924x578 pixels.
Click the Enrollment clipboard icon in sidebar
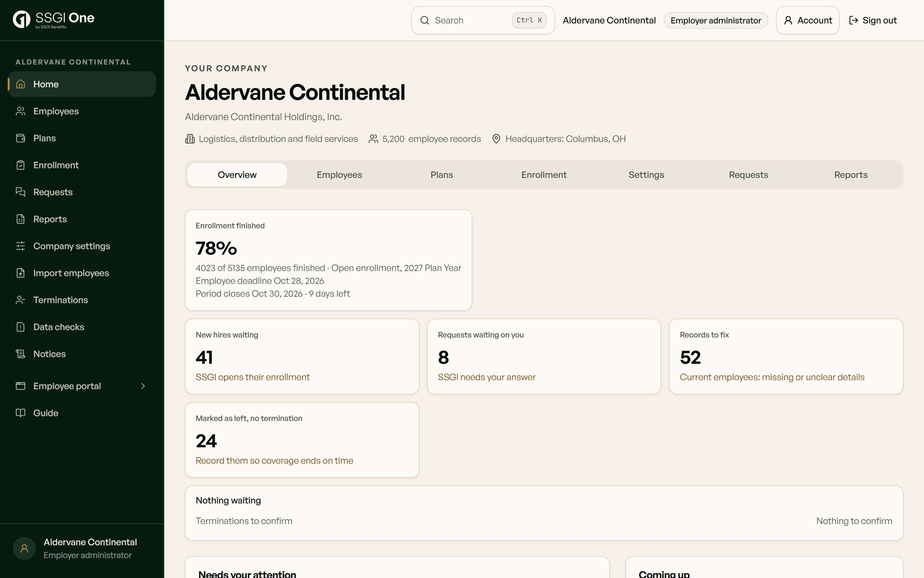pos(21,165)
